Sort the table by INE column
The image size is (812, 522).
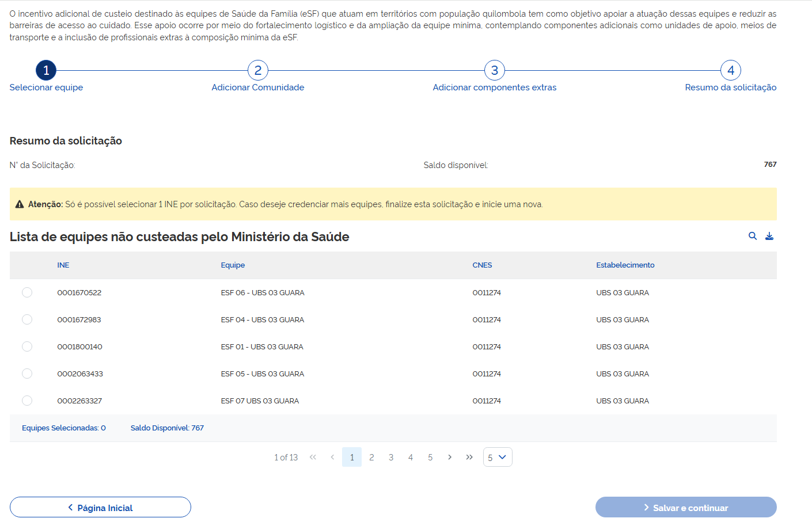click(x=63, y=265)
